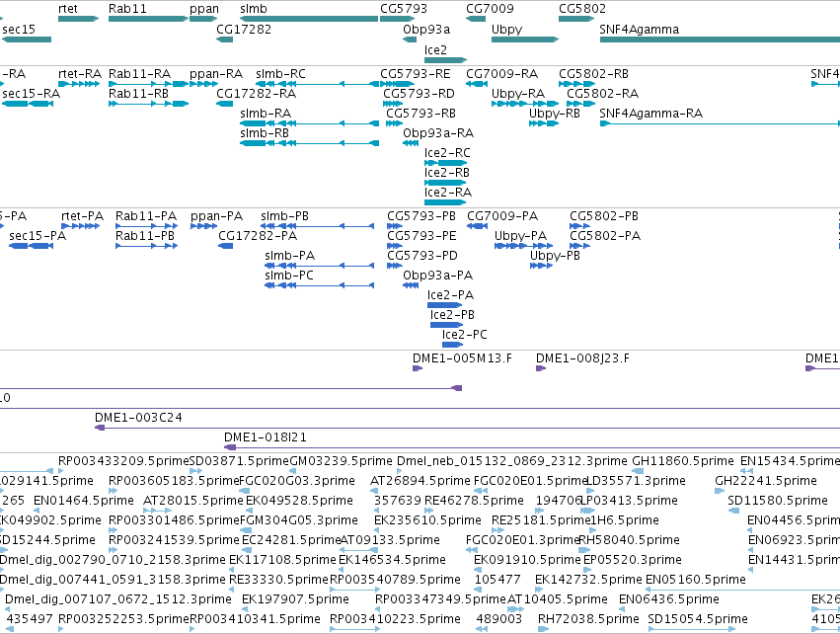Image resolution: width=840 pixels, height=634 pixels.
Task: Select transcript Ice2-RC
Action: coord(446,163)
